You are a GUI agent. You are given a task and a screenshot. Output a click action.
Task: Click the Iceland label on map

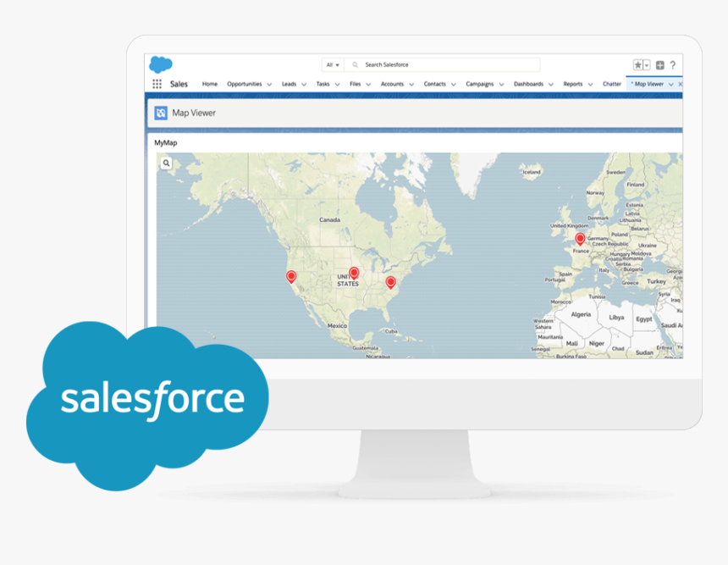[x=532, y=172]
